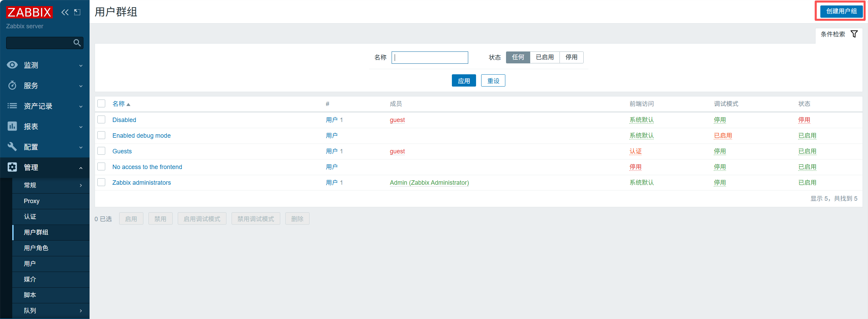Open the Enabled debug mode group link

[141, 136]
